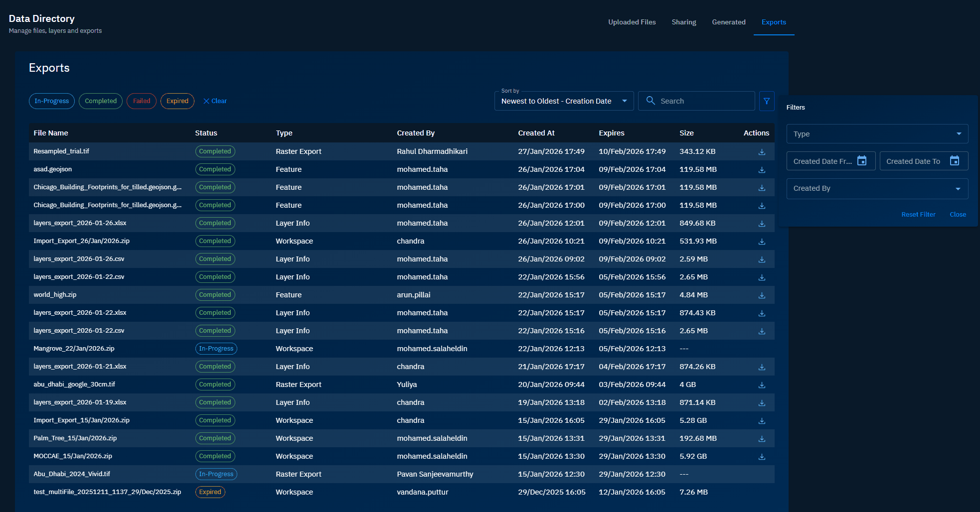Open the Sort by creation date dropdown
The width and height of the screenshot is (980, 512).
point(563,101)
